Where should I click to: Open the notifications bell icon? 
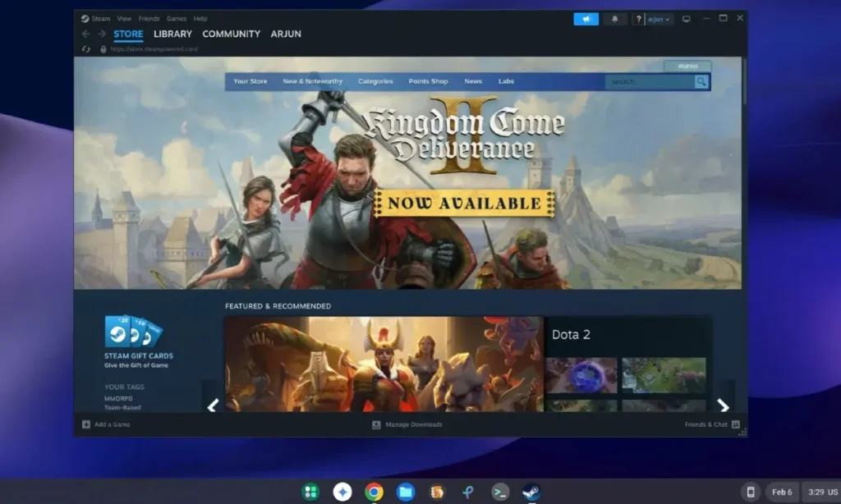(614, 19)
